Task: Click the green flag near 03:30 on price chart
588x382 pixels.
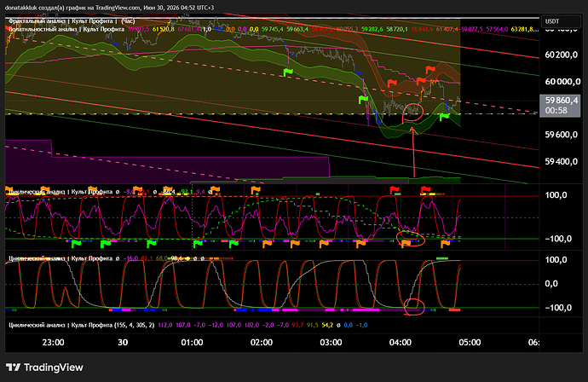Action: (363, 100)
